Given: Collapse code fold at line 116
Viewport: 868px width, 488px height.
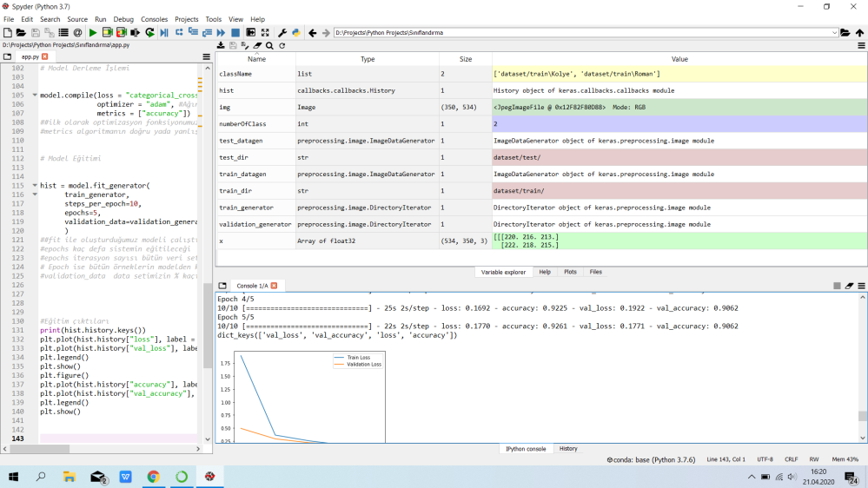Looking at the screenshot, I should [x=35, y=195].
